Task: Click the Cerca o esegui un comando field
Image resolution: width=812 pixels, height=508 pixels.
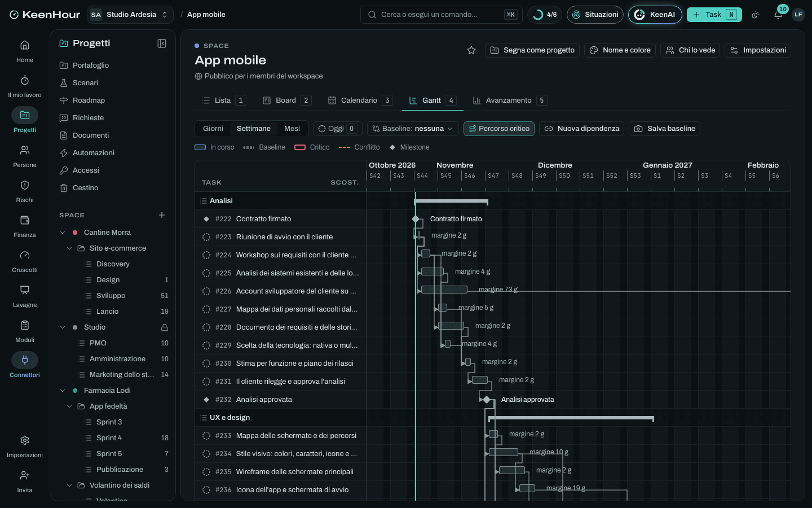Action: (442, 15)
